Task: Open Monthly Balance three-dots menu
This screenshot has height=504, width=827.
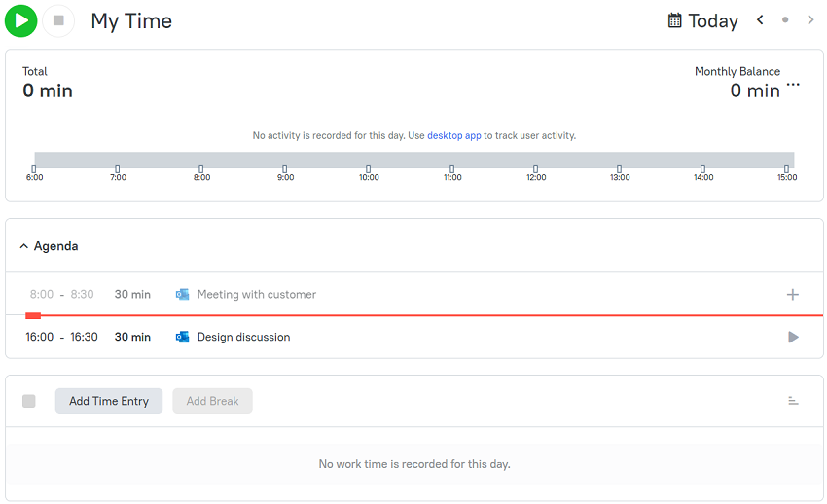Action: 793,85
